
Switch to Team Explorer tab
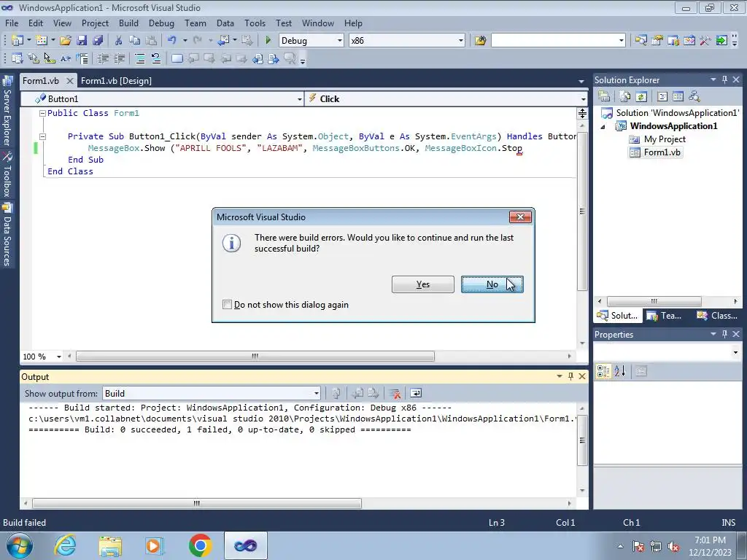(x=665, y=315)
